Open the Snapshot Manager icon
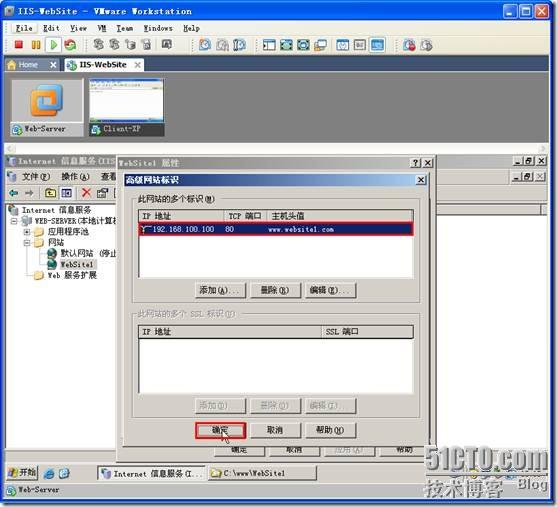Image resolution: width=557 pixels, height=507 pixels. coord(239,45)
